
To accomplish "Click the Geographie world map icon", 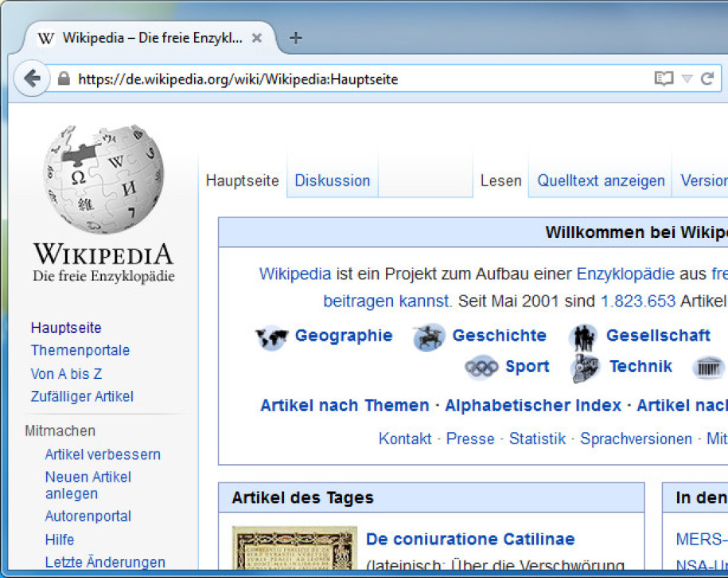I will pyautogui.click(x=271, y=337).
